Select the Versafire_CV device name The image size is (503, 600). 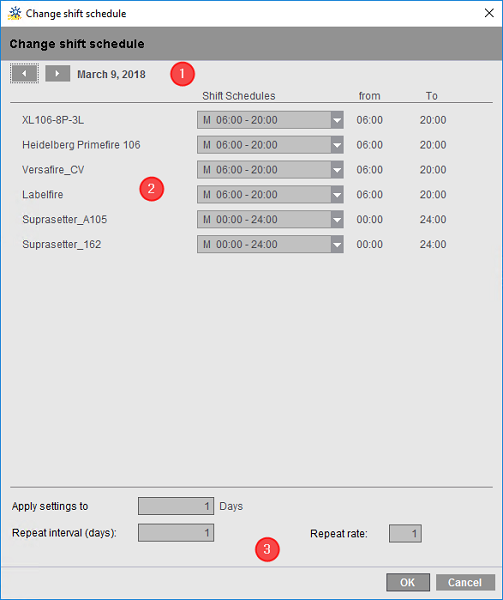pyautogui.click(x=53, y=170)
